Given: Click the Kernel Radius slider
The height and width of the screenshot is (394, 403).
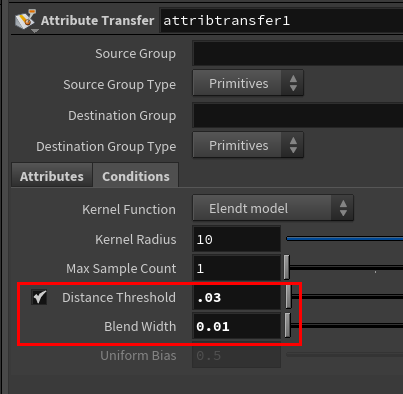Looking at the screenshot, I should [344, 239].
